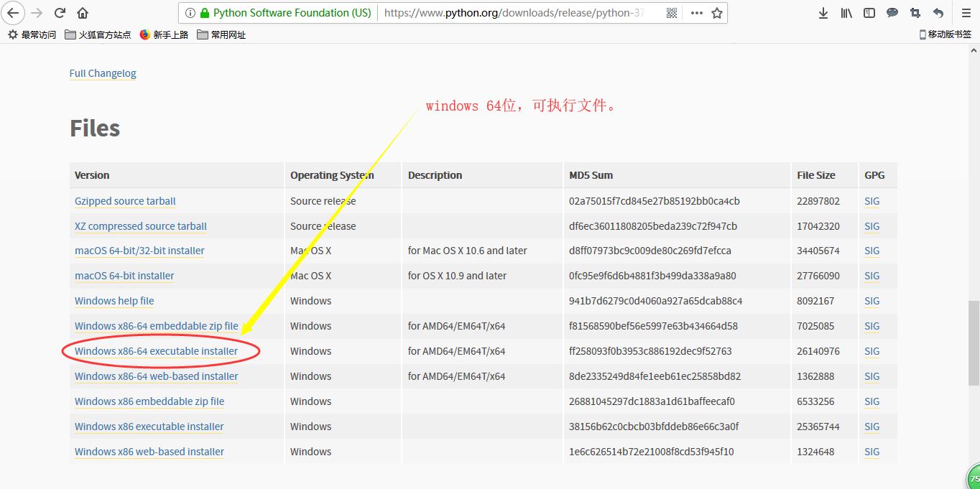Viewport: 980px width, 489px height.
Task: Download macOS 64-bit installer
Action: point(124,276)
